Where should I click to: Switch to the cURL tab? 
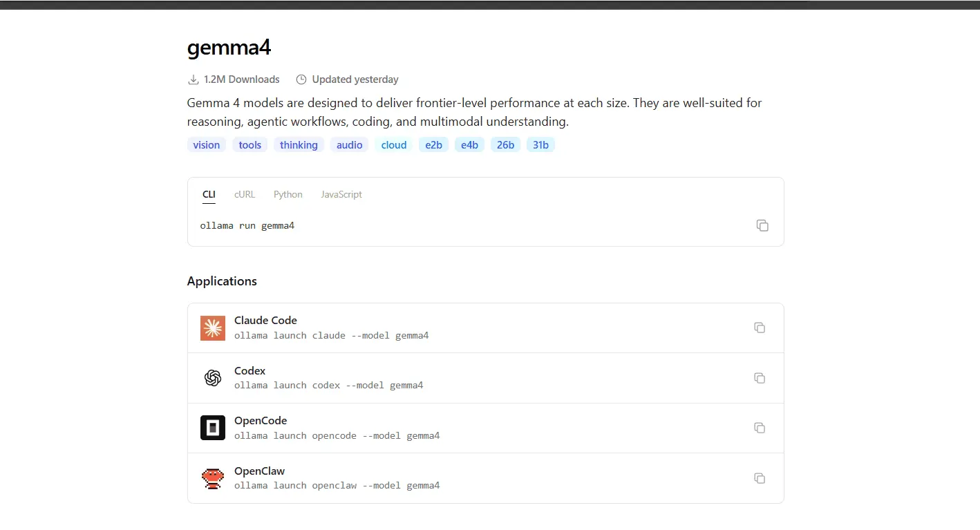coord(245,194)
